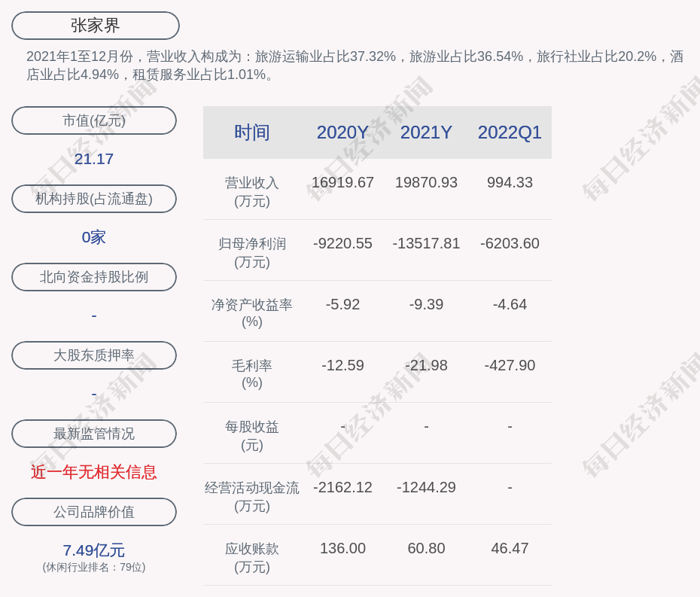This screenshot has height=597, width=700.
Task: Select the 市值(亿元) label pill
Action: 94,120
